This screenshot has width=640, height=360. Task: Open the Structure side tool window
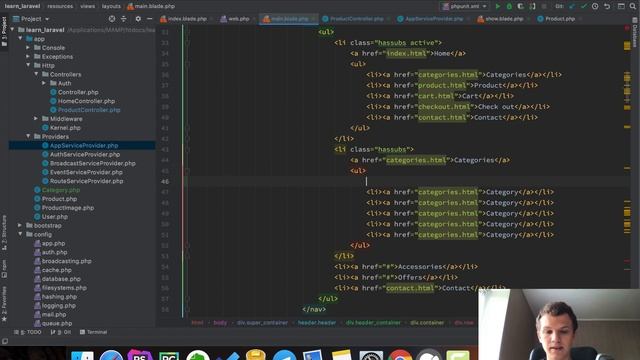pos(4,232)
